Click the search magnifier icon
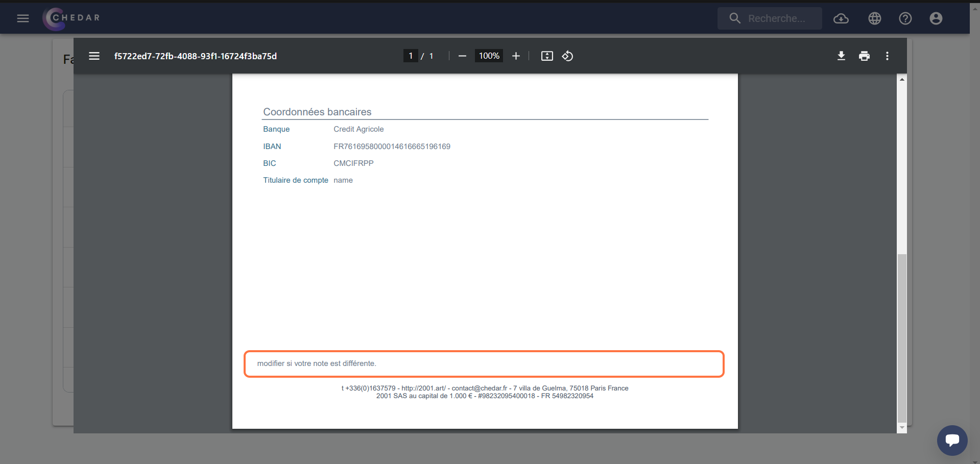This screenshot has height=464, width=980. pyautogui.click(x=735, y=18)
